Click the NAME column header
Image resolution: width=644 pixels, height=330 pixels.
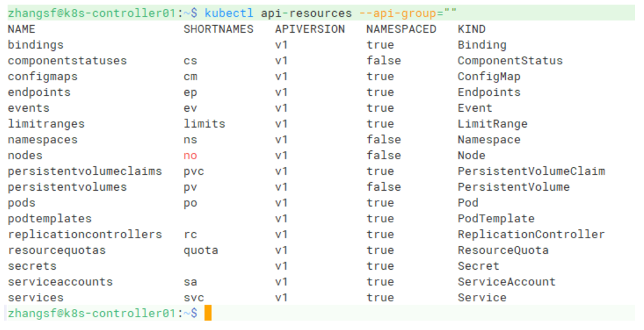21,29
